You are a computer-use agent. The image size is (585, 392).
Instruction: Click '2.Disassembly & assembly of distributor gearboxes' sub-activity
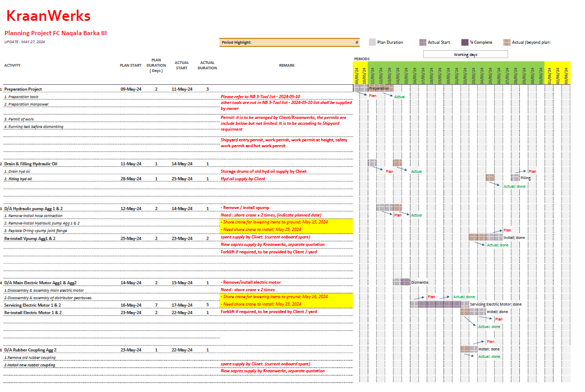[x=48, y=298]
